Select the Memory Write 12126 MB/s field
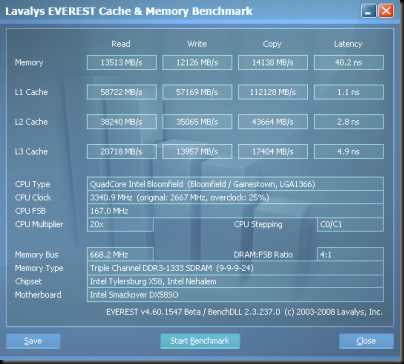The image size is (404, 364). 197,62
